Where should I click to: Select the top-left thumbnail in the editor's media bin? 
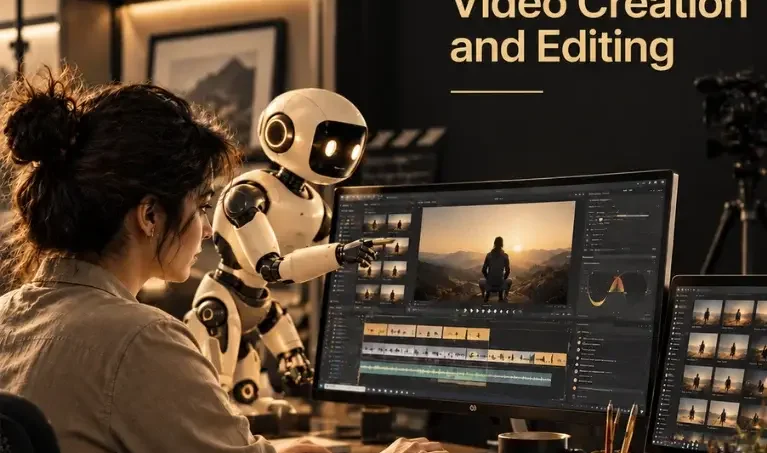point(375,223)
